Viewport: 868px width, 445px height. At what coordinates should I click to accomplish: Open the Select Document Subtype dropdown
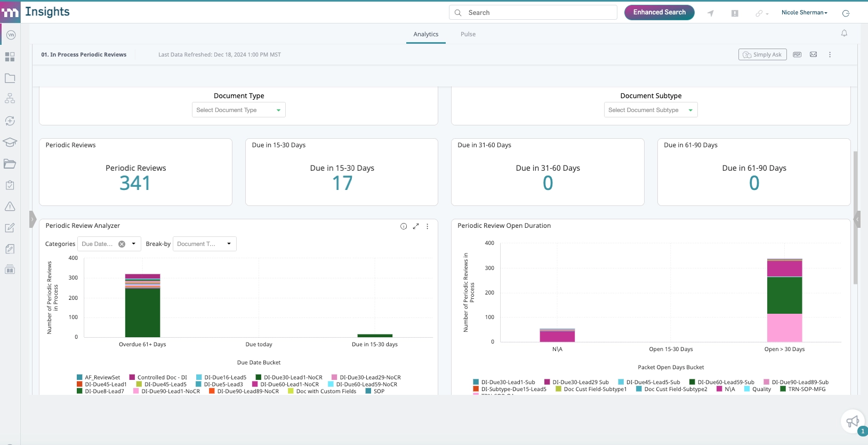point(651,110)
